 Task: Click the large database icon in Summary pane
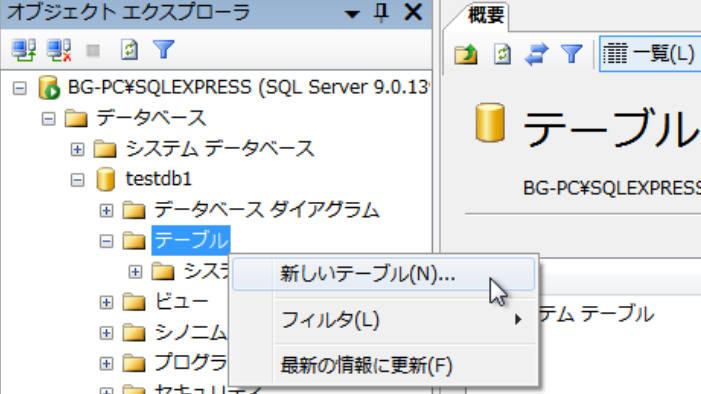click(490, 123)
